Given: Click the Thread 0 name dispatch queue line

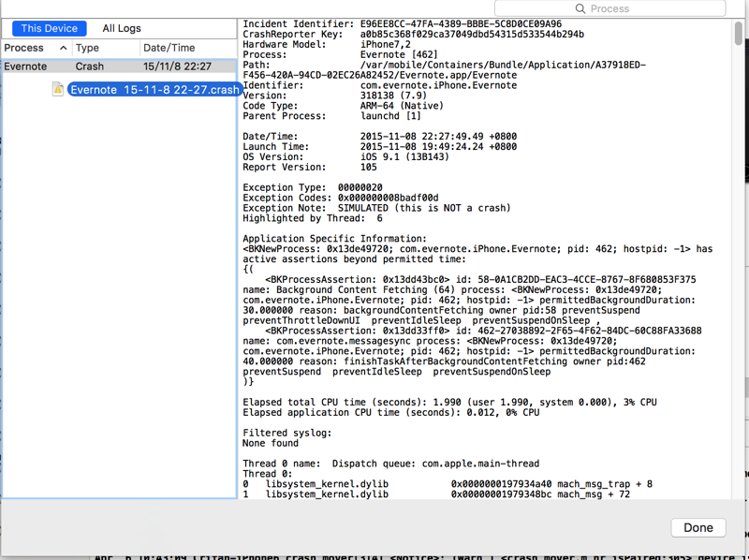Looking at the screenshot, I should coord(390,464).
